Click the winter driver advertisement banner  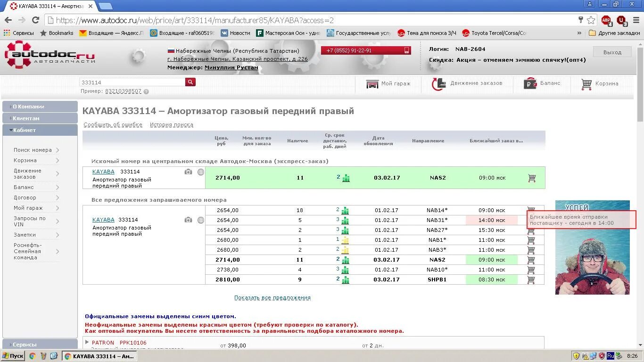coord(592,247)
